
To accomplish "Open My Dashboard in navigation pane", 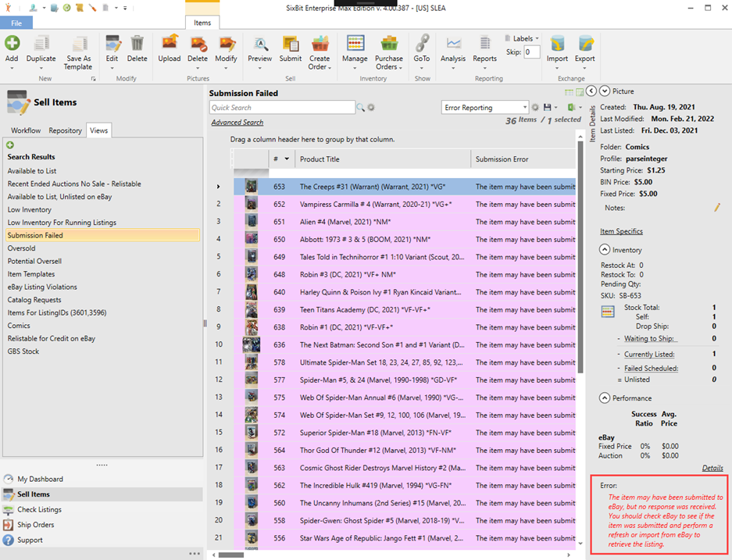I will [40, 479].
